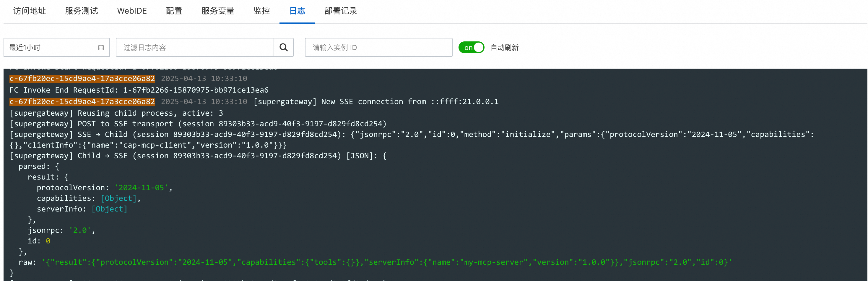Click the 请输入实例 ID input box
The height and width of the screenshot is (281, 868).
378,48
